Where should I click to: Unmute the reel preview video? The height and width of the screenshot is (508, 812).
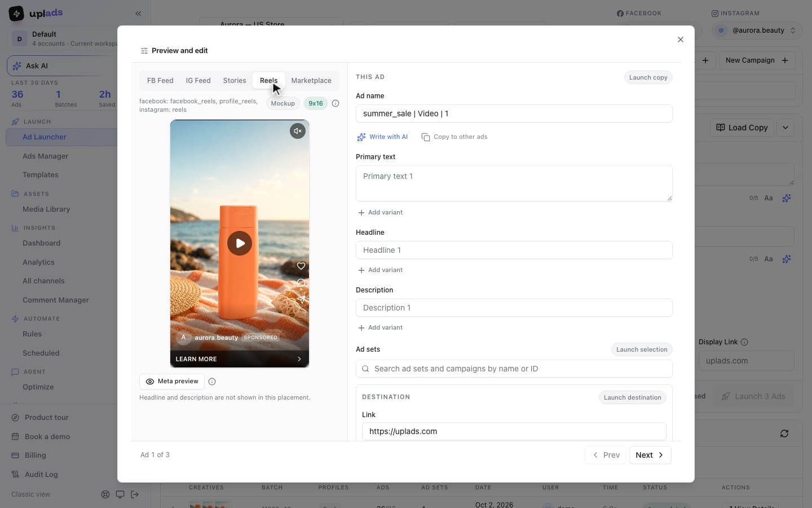click(x=298, y=131)
